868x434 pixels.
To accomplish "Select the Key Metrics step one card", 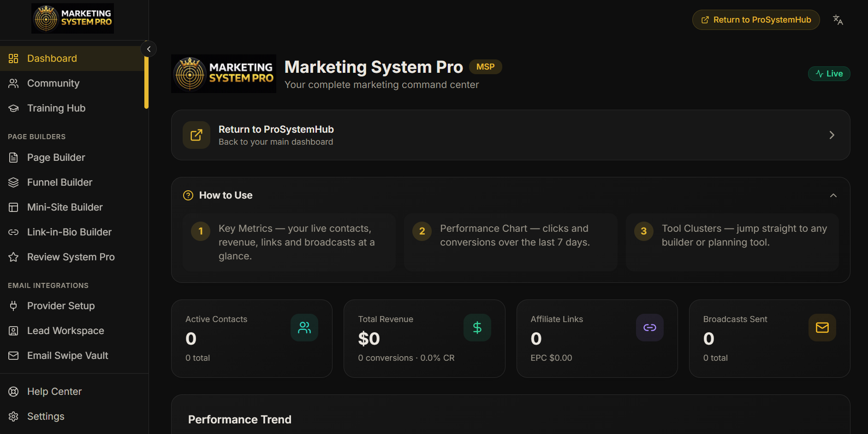I will coord(289,242).
